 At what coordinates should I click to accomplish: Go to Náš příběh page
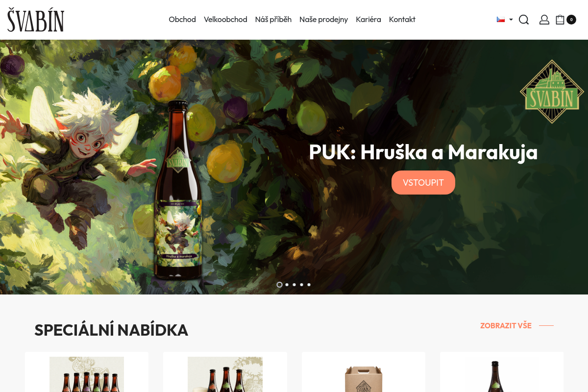click(273, 20)
